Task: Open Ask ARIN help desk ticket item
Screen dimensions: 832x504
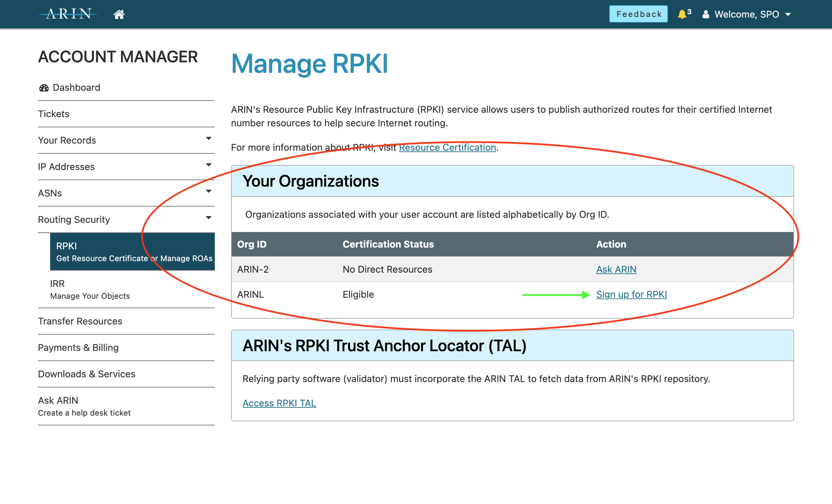Action: [84, 406]
